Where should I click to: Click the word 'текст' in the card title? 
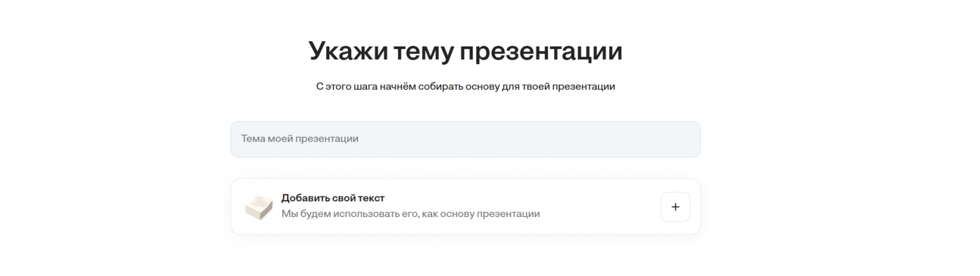(x=371, y=198)
